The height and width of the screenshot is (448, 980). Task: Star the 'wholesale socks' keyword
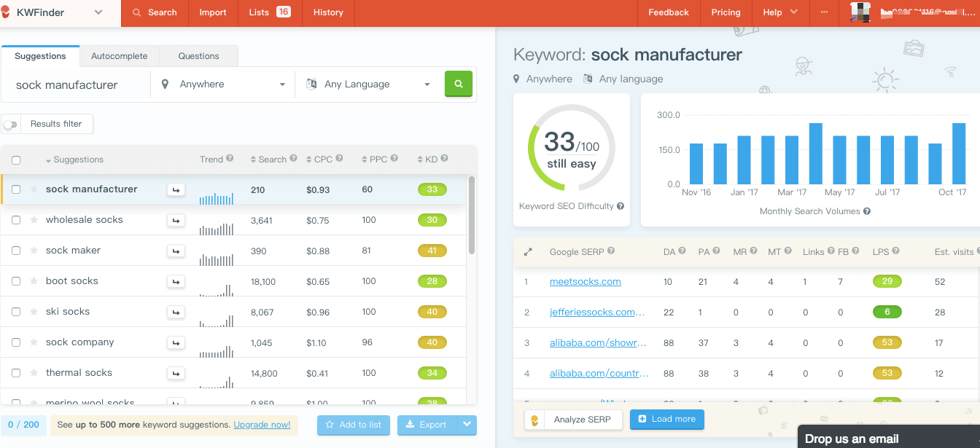coord(34,220)
